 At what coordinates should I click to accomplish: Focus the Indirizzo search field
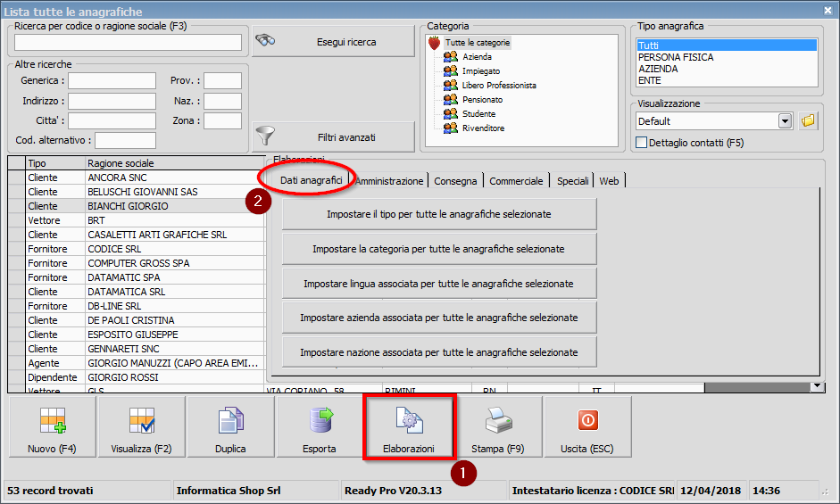112,101
